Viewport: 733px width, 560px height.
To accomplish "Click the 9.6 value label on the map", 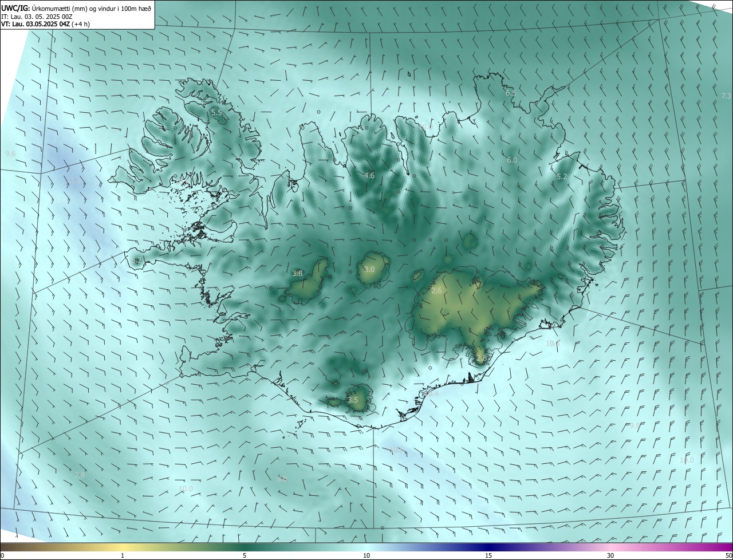I will pyautogui.click(x=10, y=154).
